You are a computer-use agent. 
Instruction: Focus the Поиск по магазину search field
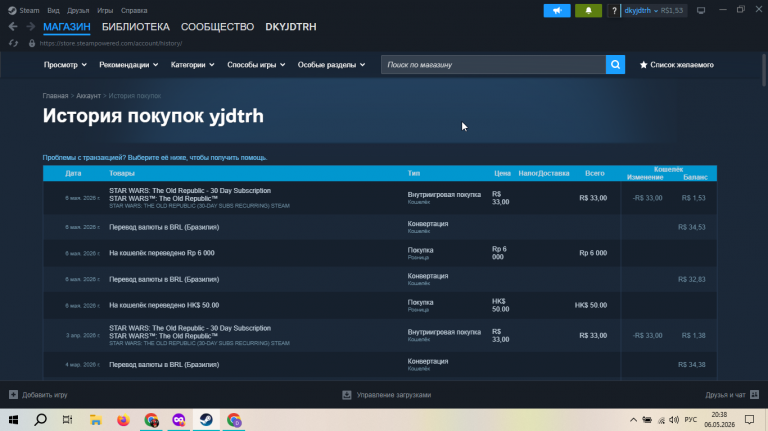(x=493, y=65)
